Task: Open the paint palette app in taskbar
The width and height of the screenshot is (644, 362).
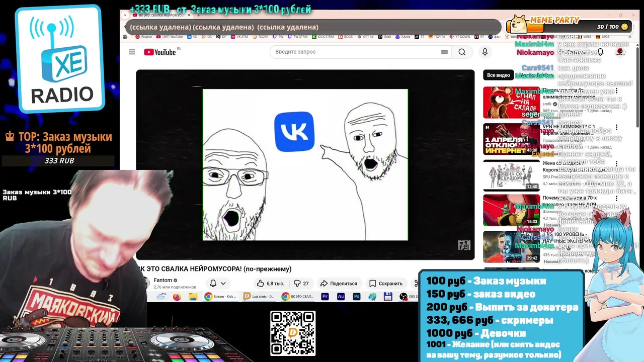Action: [372, 297]
